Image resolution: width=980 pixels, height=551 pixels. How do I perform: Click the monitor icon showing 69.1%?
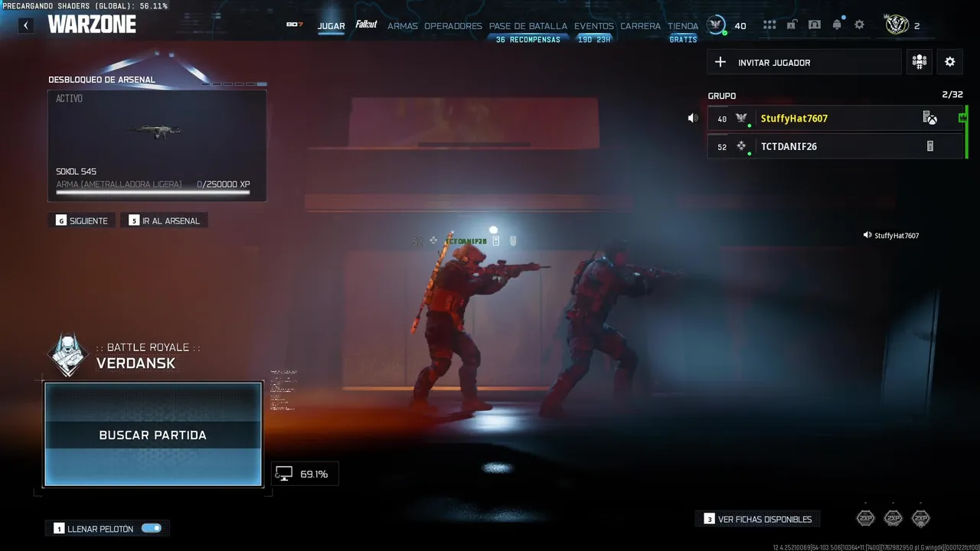[x=284, y=474]
